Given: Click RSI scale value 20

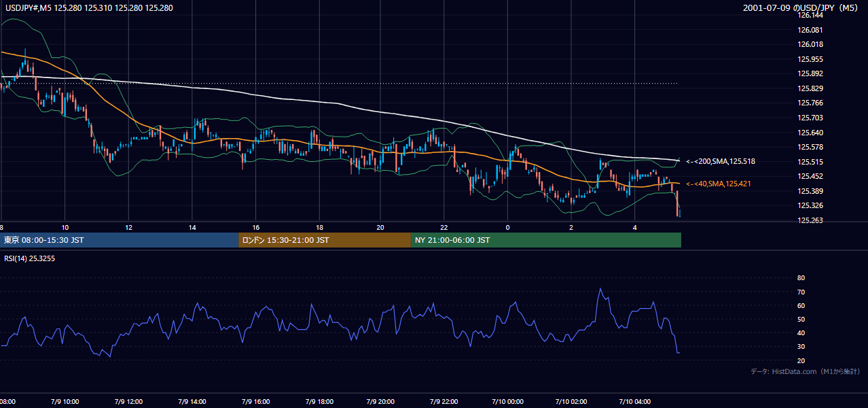Looking at the screenshot, I should [801, 360].
